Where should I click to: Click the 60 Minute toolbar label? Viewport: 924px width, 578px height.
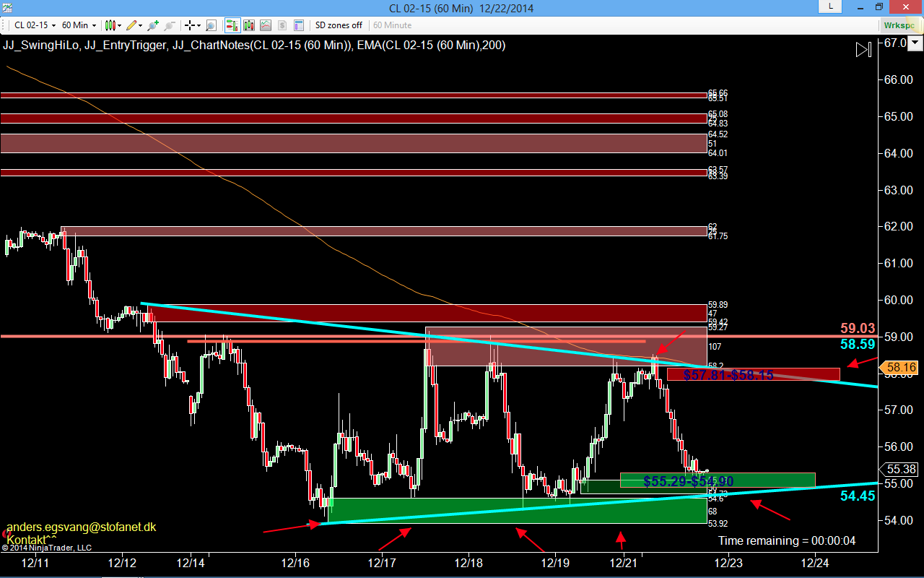[393, 25]
